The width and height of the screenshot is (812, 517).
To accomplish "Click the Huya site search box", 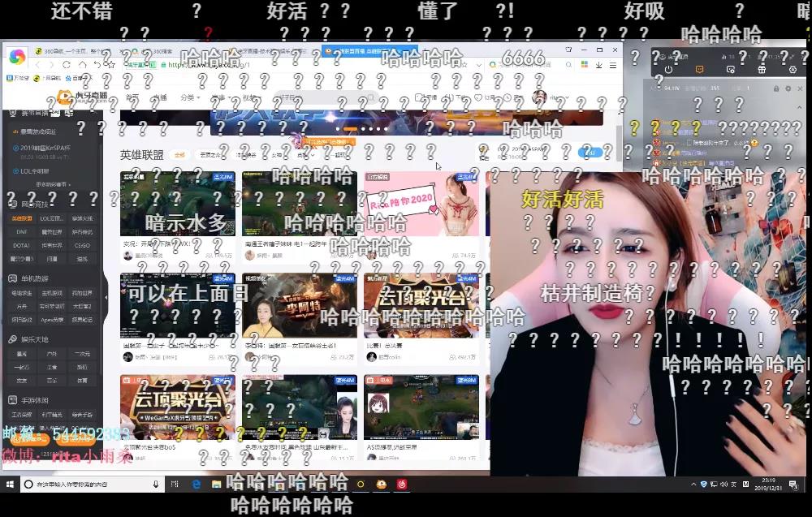I will click(x=326, y=97).
